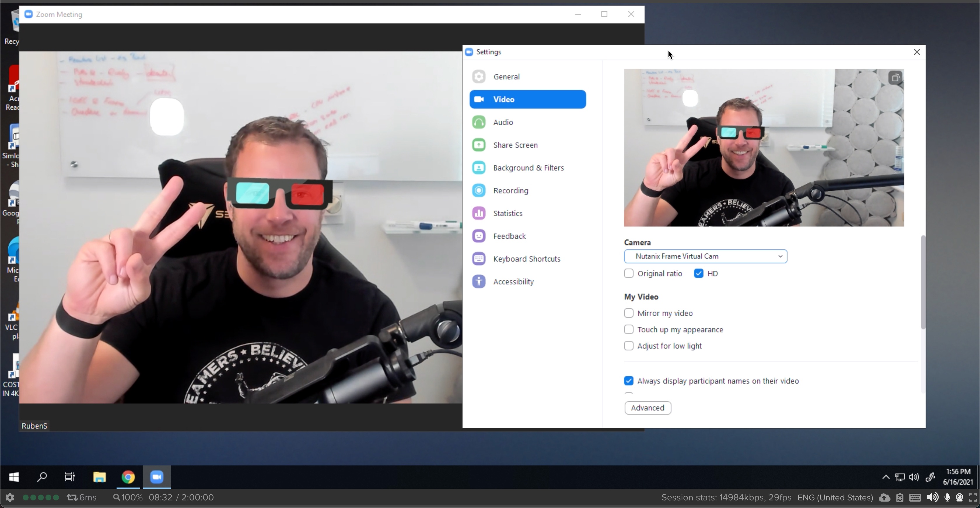Image resolution: width=980 pixels, height=508 pixels.
Task: Enable the Original ratio checkbox
Action: tap(629, 274)
